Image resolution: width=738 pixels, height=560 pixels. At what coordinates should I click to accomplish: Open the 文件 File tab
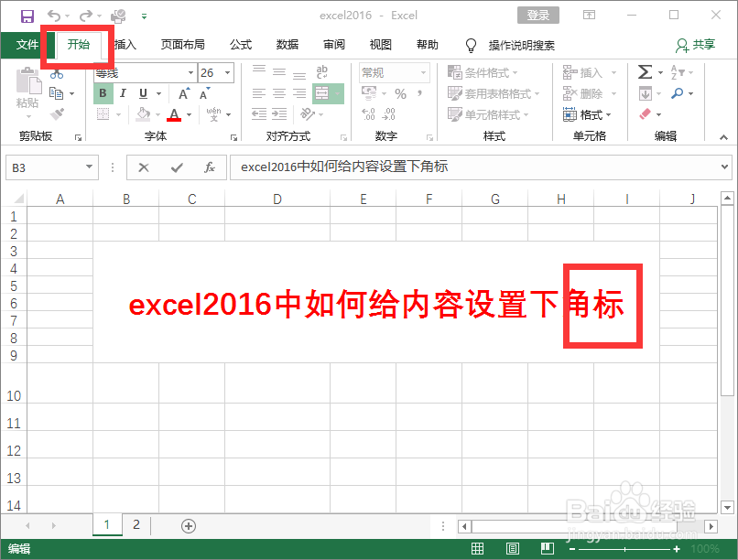(27, 45)
